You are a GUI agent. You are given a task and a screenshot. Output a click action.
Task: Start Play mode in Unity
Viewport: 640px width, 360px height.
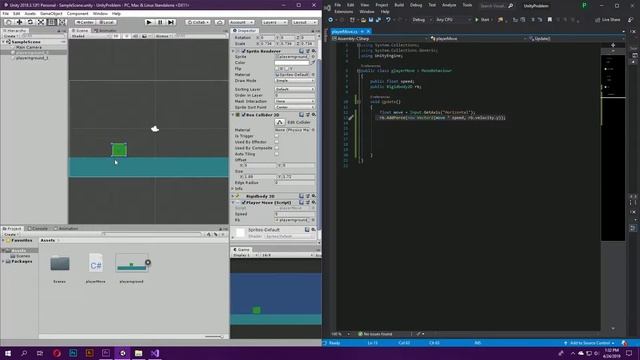point(149,22)
